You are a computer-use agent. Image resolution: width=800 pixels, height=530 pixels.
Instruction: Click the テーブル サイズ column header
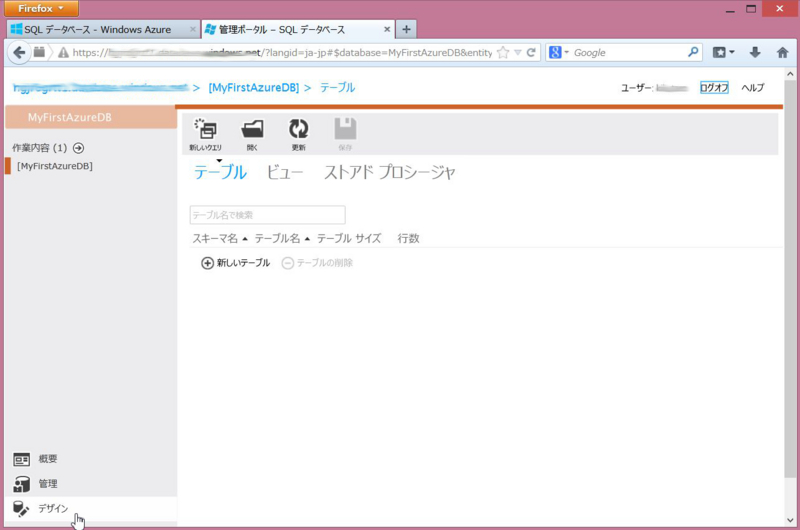coord(349,238)
